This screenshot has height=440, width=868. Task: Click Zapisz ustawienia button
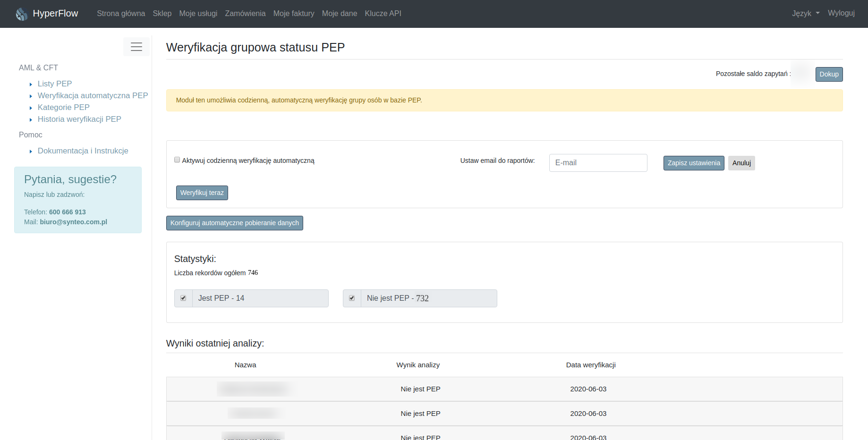[694, 163]
